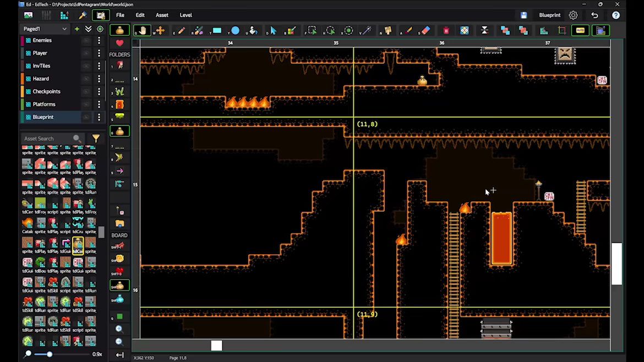Add a new layer with plus button
This screenshot has width=644, height=362.
pyautogui.click(x=77, y=29)
